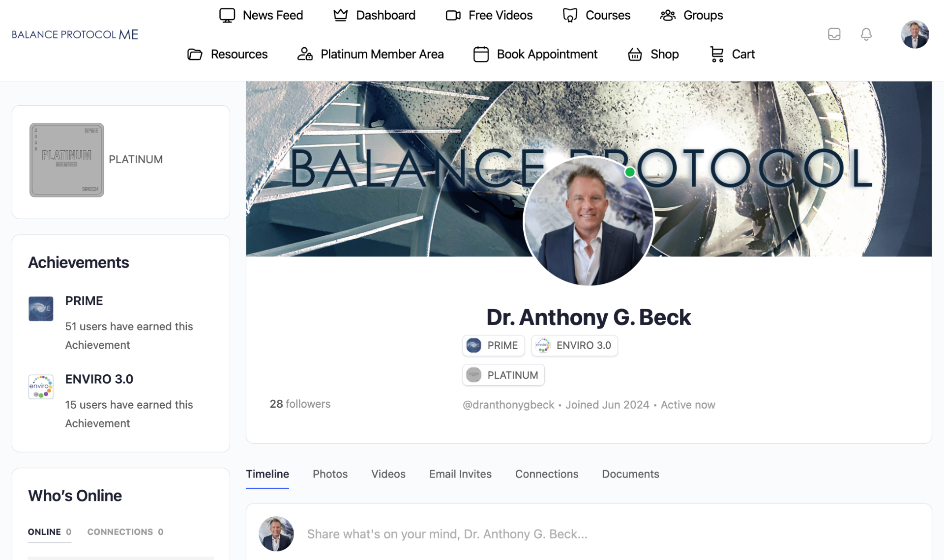Screen dimensions: 944x560
Task: Click the Groups people icon
Action: pyautogui.click(x=668, y=15)
